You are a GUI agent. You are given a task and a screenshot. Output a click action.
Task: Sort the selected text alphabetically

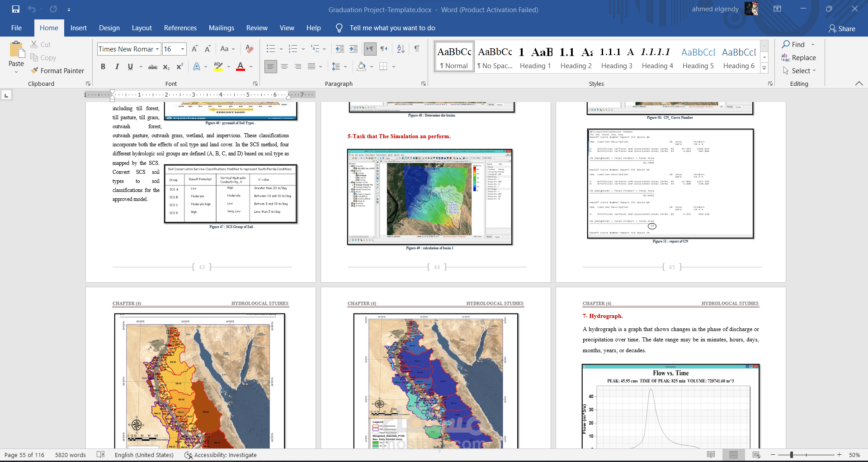coord(401,49)
